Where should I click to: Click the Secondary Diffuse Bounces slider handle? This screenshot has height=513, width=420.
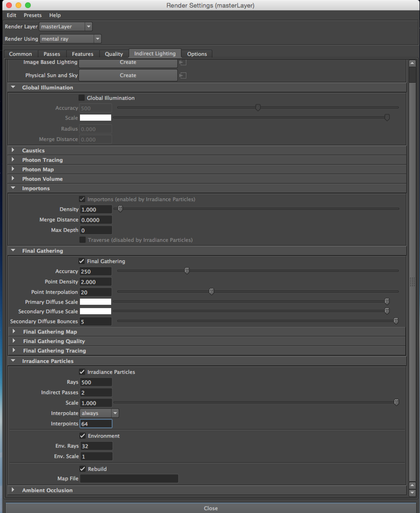[396, 321]
